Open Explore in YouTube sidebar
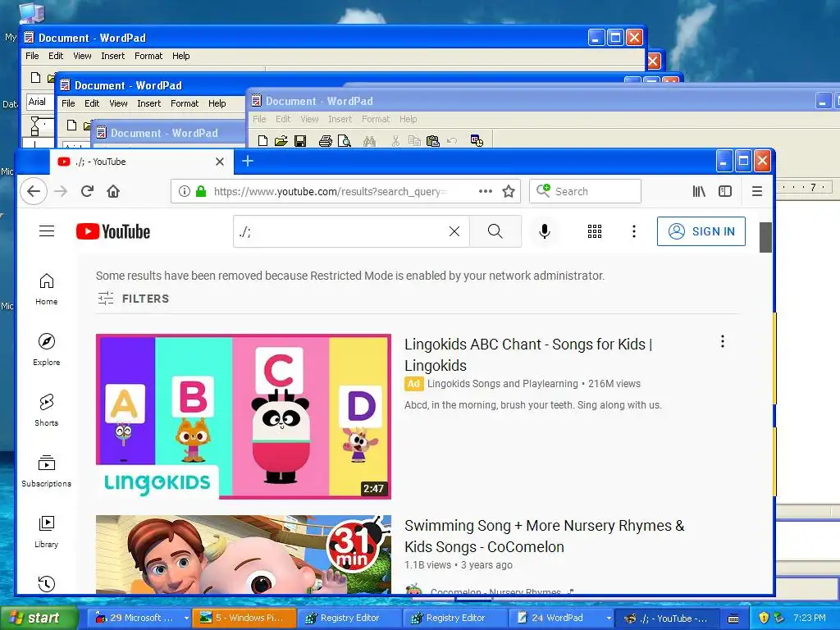The image size is (840, 630). tap(47, 349)
